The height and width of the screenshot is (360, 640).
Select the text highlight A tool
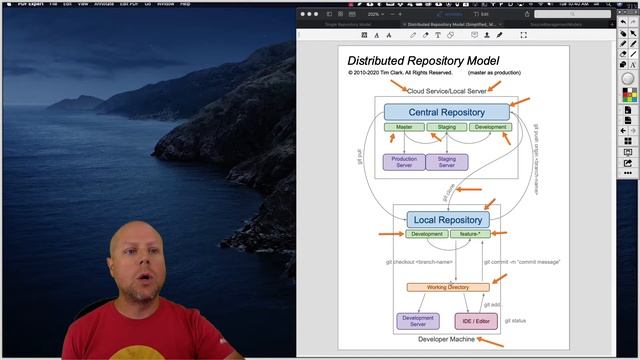coord(376,36)
